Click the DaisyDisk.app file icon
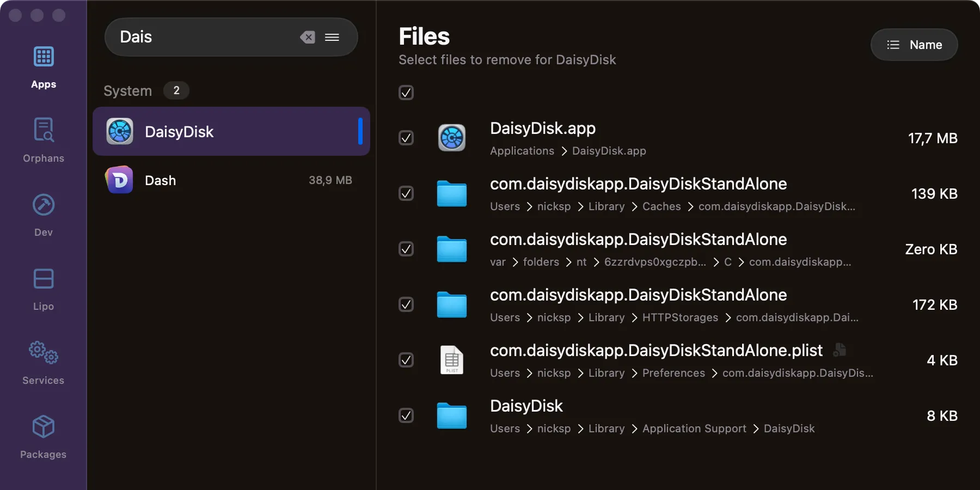 (x=452, y=138)
